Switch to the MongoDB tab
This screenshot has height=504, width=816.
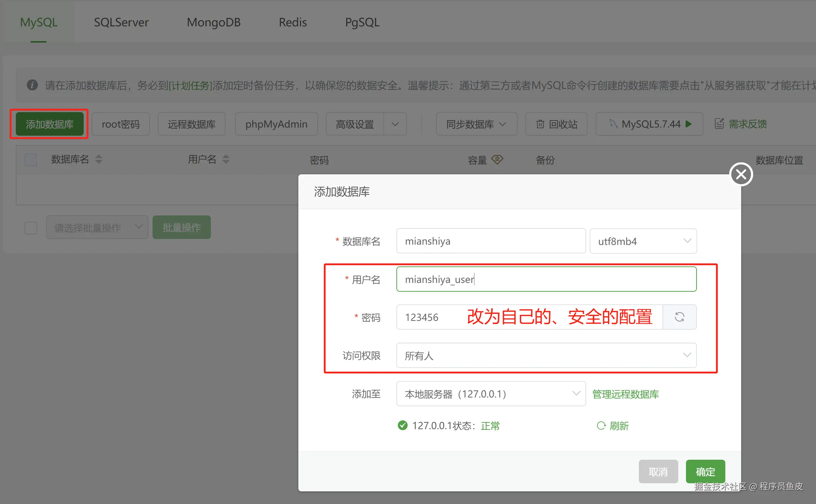[213, 22]
